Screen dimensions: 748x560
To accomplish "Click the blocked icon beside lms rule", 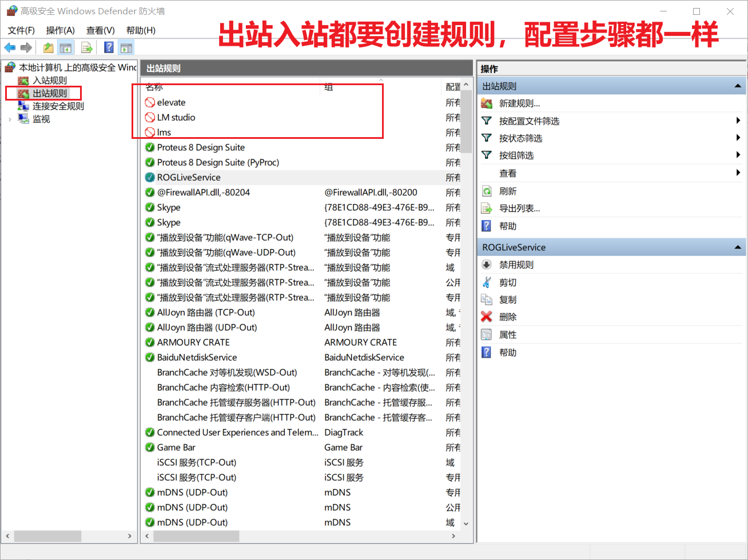I will pyautogui.click(x=150, y=132).
